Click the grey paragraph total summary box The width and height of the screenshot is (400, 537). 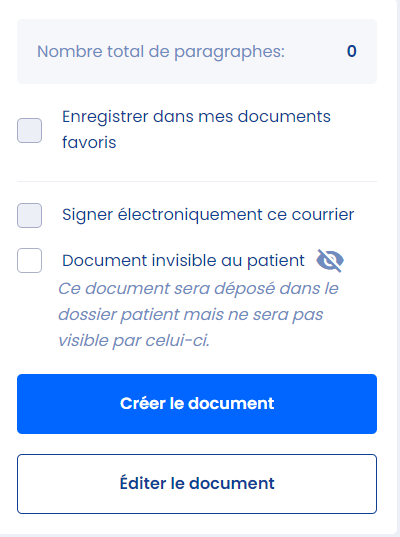[x=197, y=51]
